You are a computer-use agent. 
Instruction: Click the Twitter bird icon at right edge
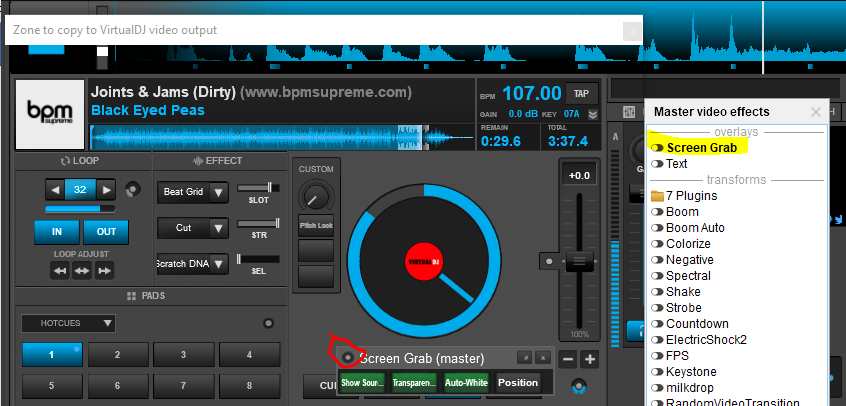838,219
